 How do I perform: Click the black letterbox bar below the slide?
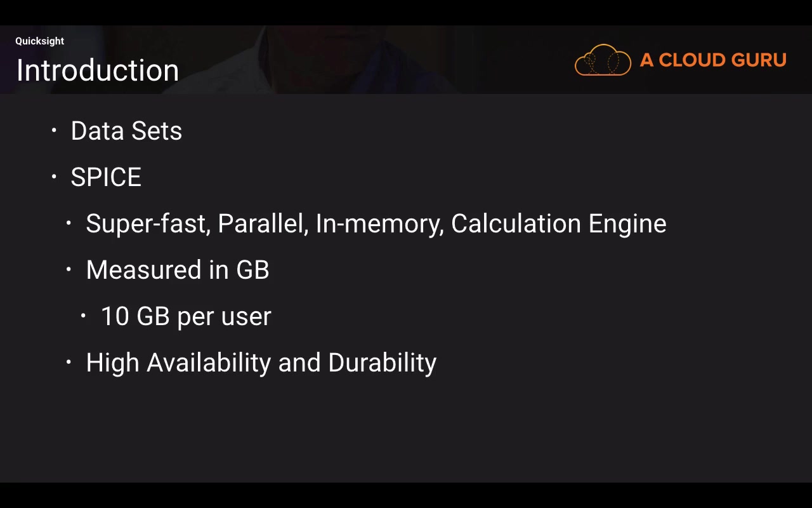[x=406, y=496]
